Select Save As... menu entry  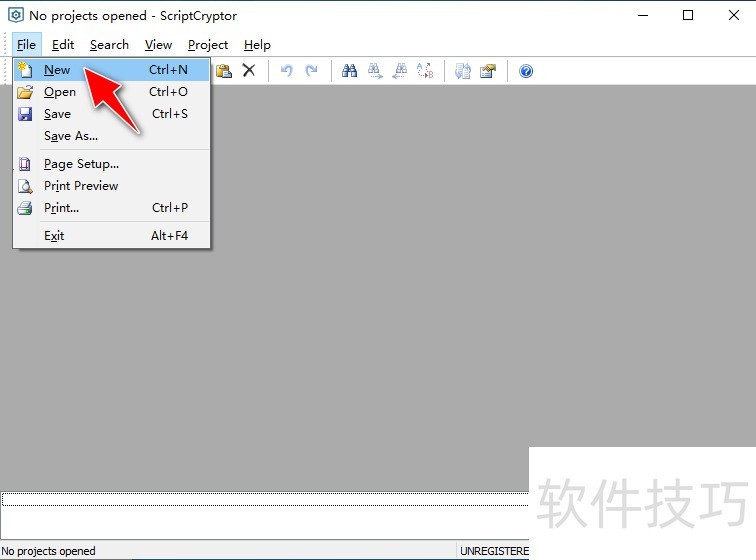(112, 136)
